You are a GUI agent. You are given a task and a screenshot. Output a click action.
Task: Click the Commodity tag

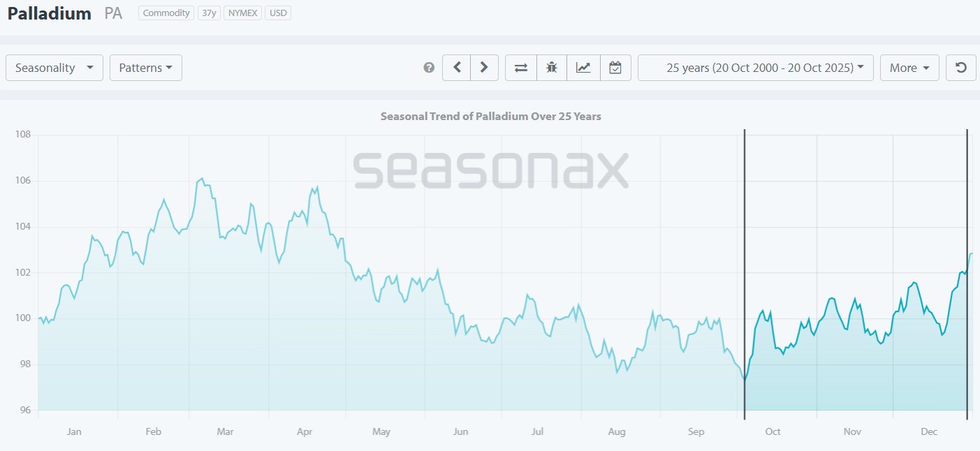click(166, 13)
